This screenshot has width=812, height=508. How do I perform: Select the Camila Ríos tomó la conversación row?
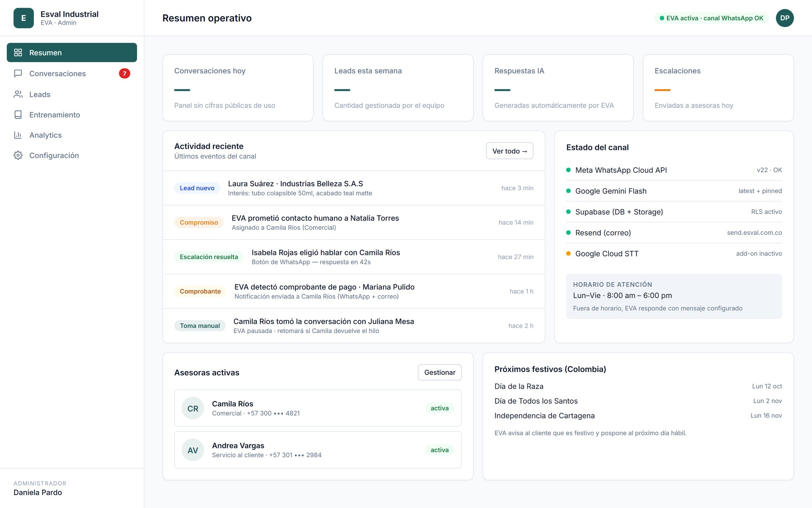click(354, 326)
